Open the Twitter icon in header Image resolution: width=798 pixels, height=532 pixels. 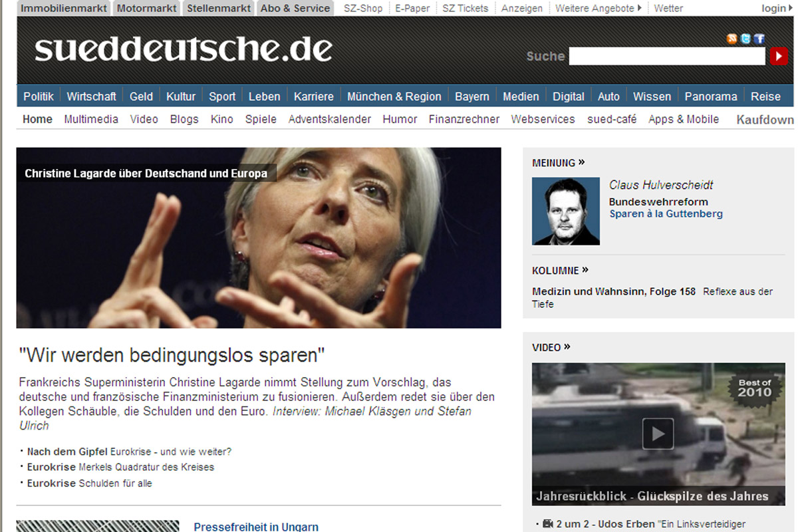[x=745, y=39]
